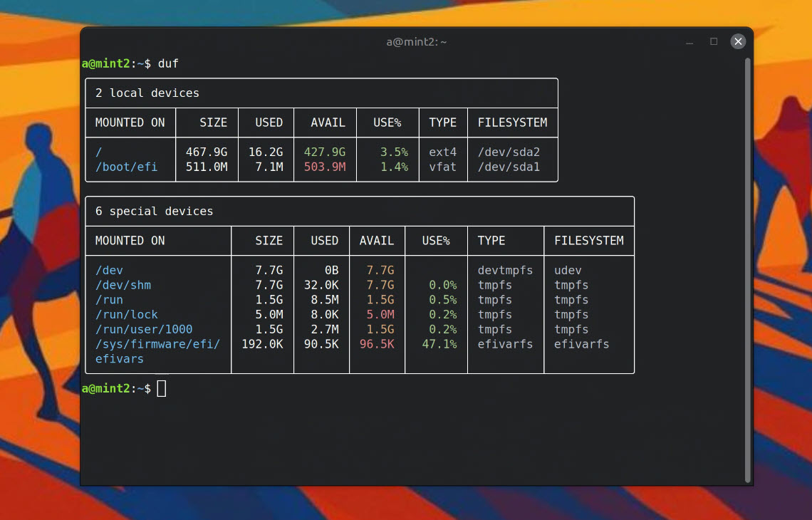Click the /run/lock mount path
The image size is (812, 520).
(126, 314)
